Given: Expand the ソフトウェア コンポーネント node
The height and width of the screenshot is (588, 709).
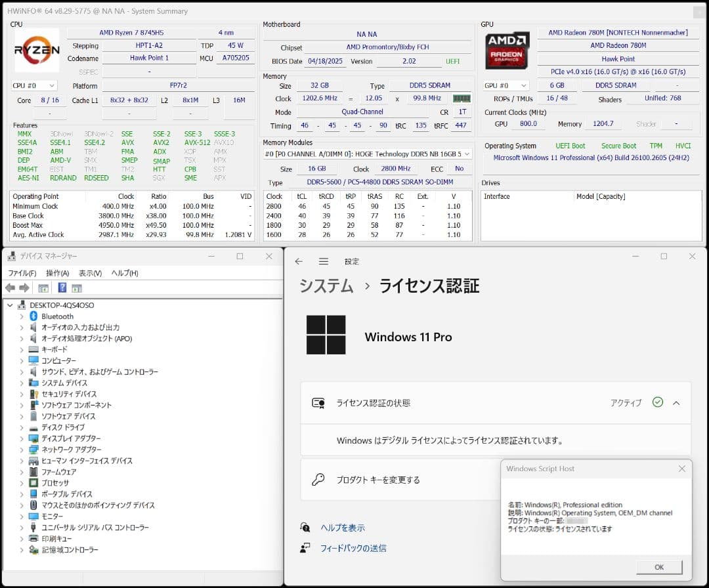Looking at the screenshot, I should click(x=21, y=405).
